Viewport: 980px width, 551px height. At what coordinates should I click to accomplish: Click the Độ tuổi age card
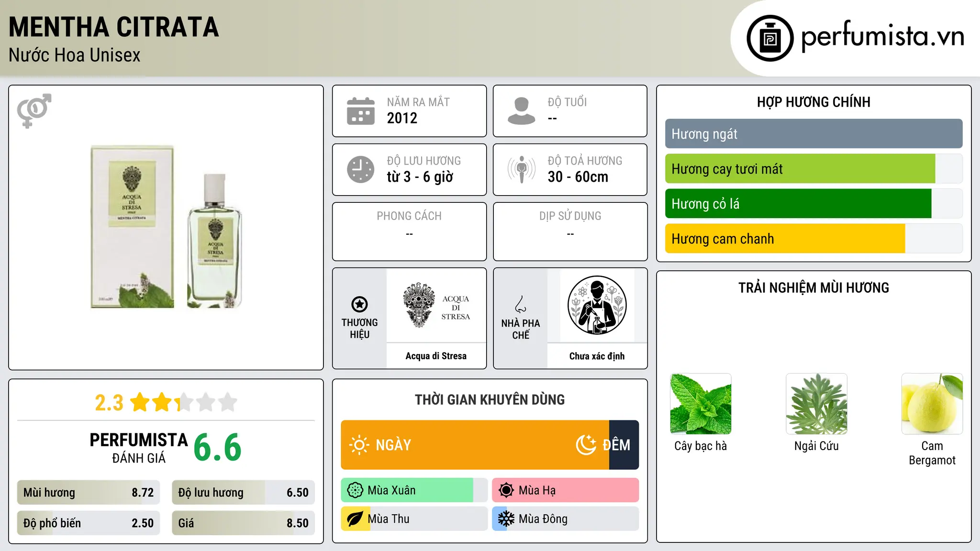(x=570, y=111)
